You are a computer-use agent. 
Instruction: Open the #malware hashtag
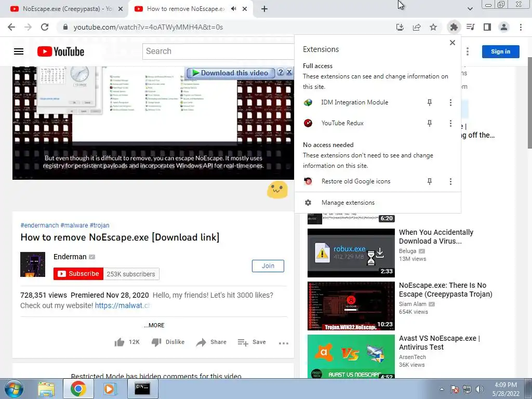[74, 225]
